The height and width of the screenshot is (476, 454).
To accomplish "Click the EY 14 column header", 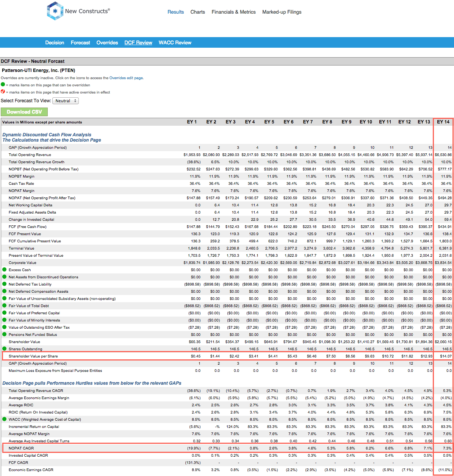I will point(443,122).
